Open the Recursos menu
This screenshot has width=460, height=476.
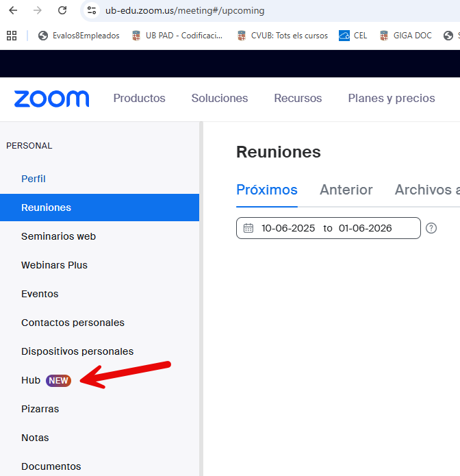pyautogui.click(x=298, y=99)
